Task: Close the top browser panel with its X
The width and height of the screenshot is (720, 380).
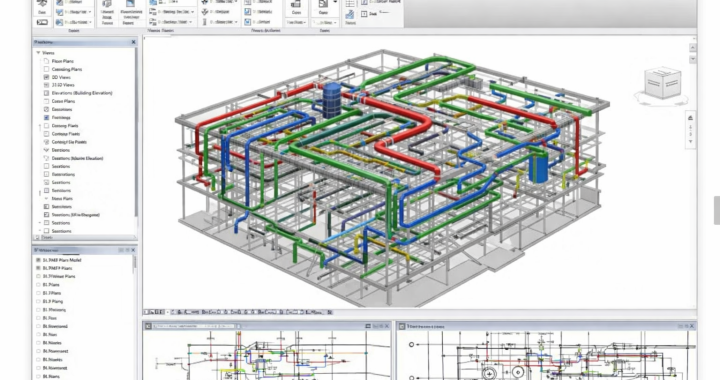Action: click(134, 42)
